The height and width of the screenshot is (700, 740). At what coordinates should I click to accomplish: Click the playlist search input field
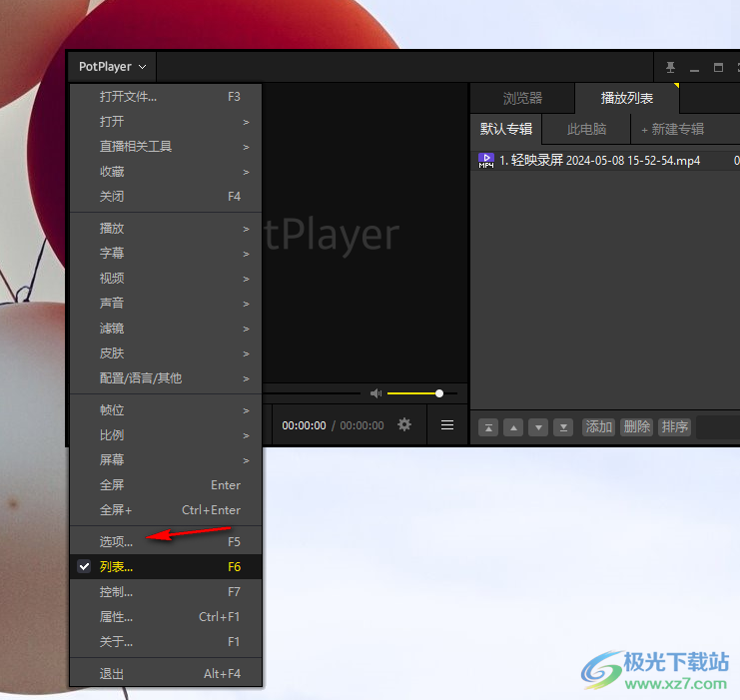[718, 427]
